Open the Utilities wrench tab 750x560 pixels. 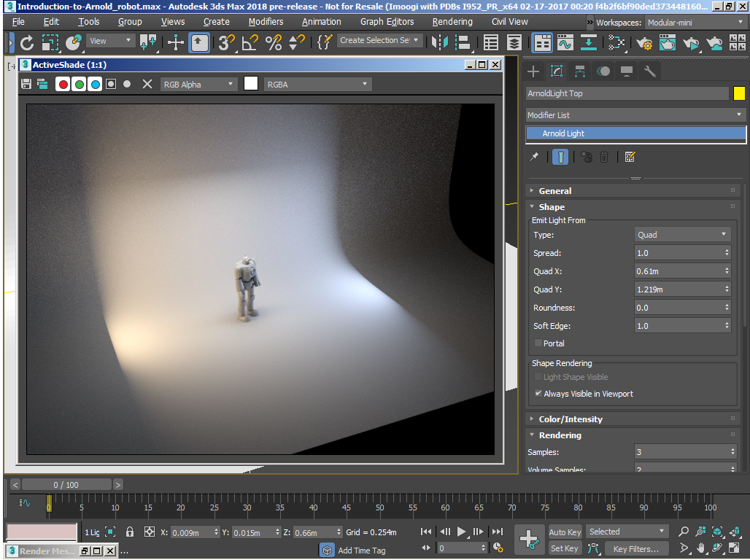coord(649,71)
